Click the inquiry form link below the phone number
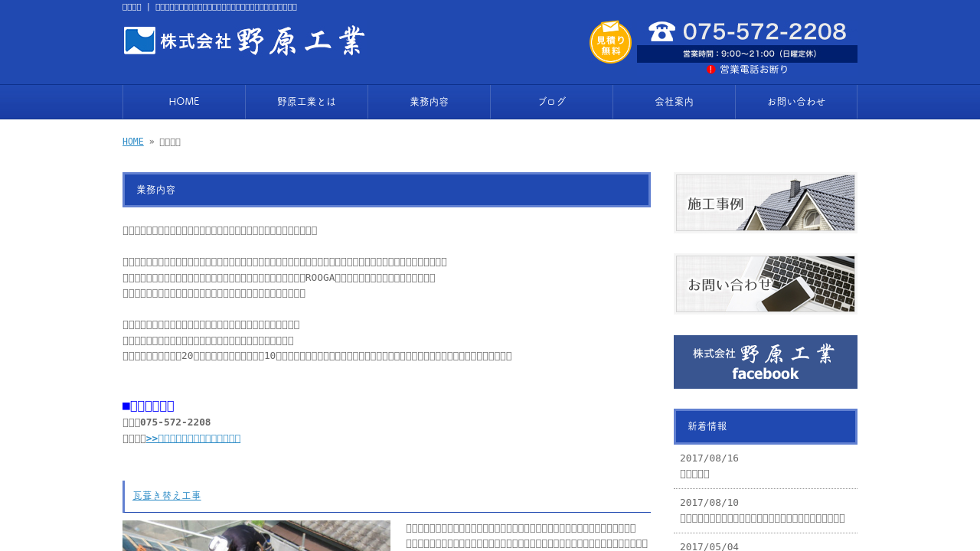 (193, 439)
